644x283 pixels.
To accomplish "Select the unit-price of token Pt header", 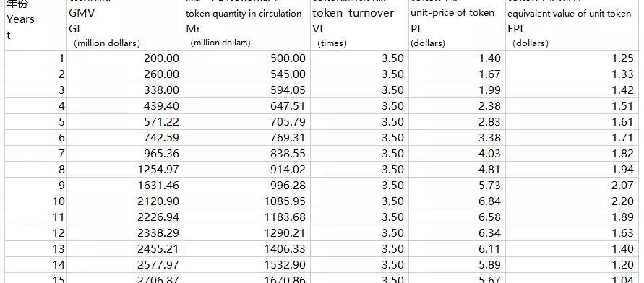I will coord(457,25).
